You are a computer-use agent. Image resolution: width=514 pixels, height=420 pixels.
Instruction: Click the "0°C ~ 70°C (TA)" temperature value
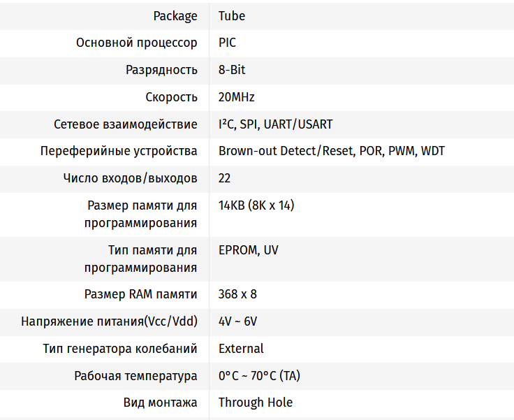259,375
